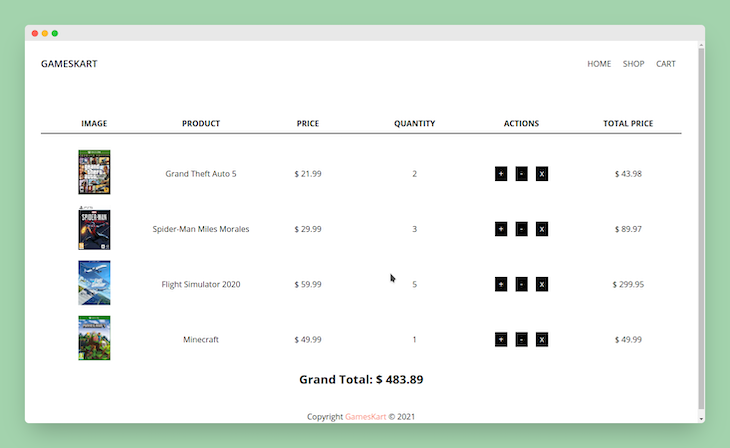Click the $ 21.99 price cell

pos(308,174)
